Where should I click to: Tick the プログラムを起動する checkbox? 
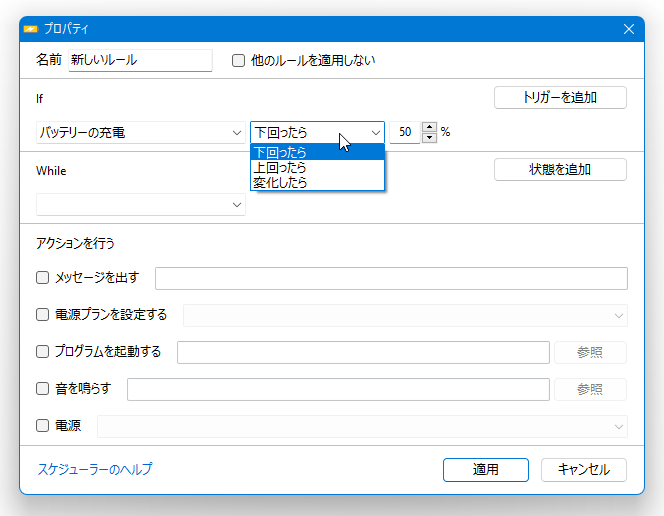pyautogui.click(x=42, y=351)
